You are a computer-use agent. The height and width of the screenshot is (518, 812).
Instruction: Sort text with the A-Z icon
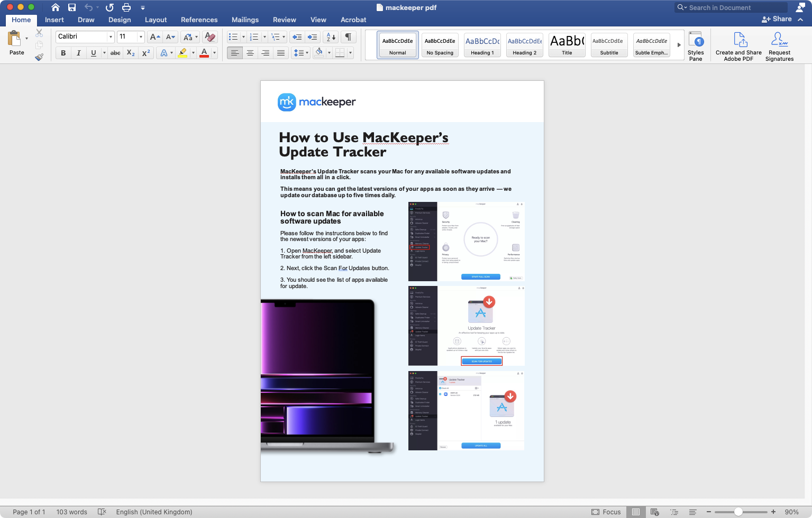[331, 37]
